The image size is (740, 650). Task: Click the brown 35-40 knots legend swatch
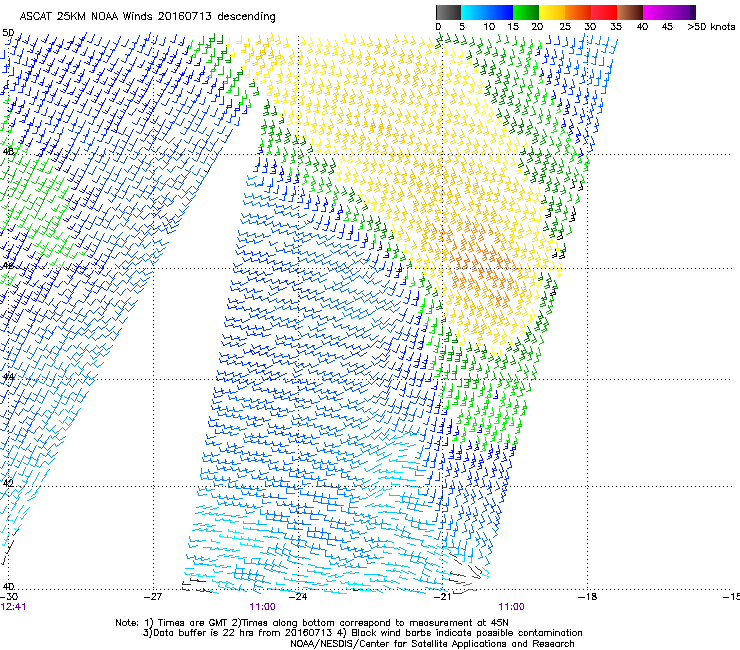(630, 12)
